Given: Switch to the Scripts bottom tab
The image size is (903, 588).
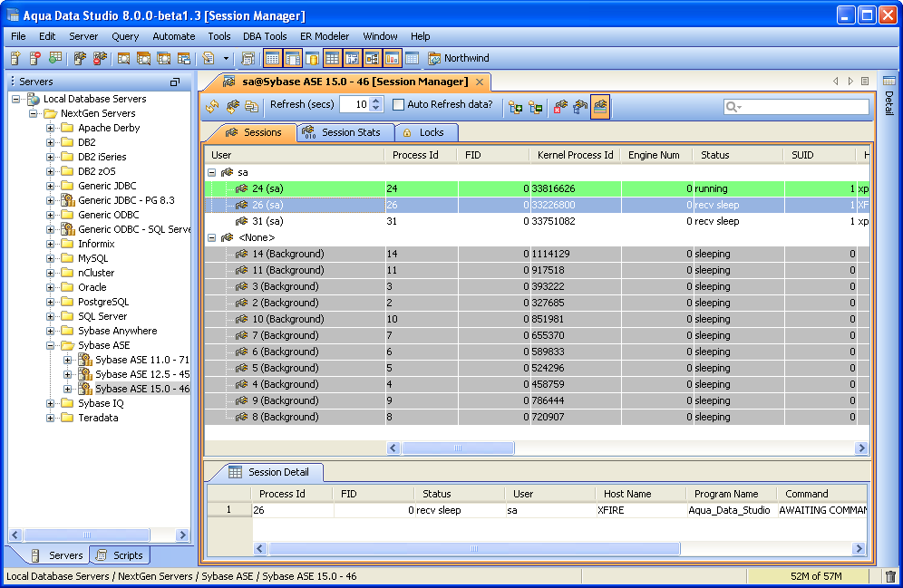Looking at the screenshot, I should pyautogui.click(x=120, y=555).
